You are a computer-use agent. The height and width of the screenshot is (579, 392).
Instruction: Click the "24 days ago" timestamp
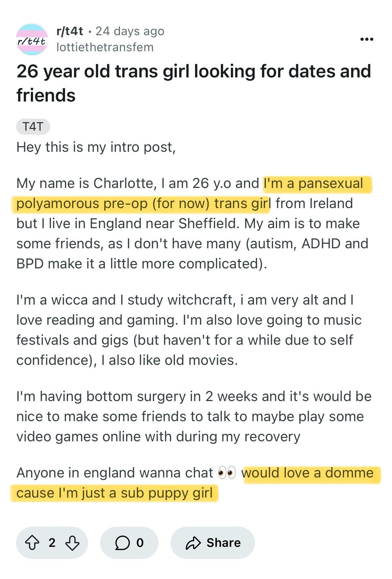coord(130,31)
